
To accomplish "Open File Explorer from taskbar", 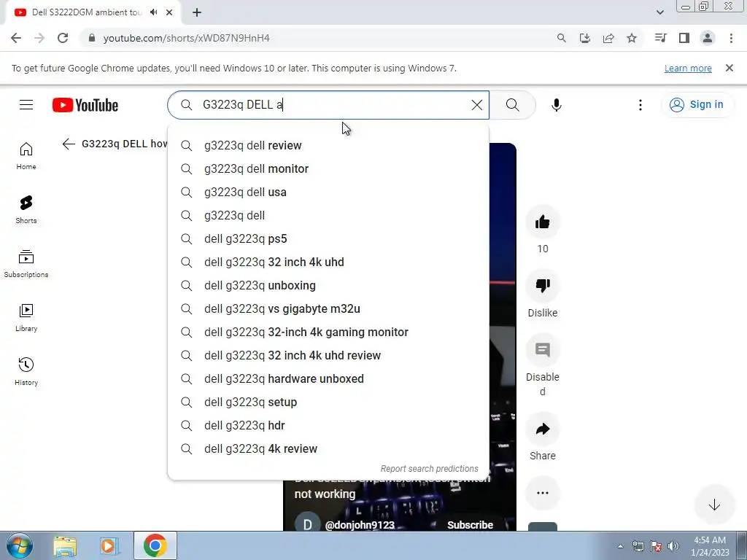I will coord(65,545).
